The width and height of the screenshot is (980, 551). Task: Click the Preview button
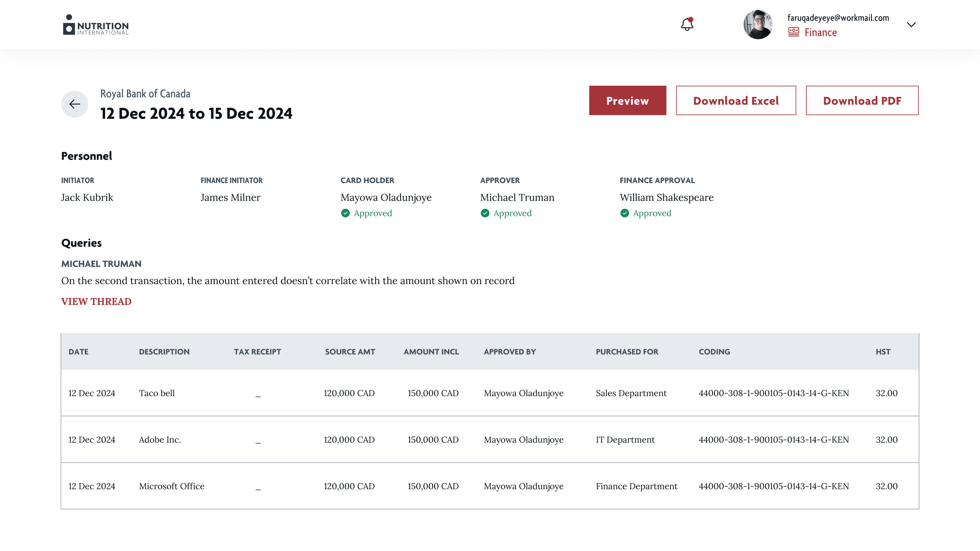[627, 101]
